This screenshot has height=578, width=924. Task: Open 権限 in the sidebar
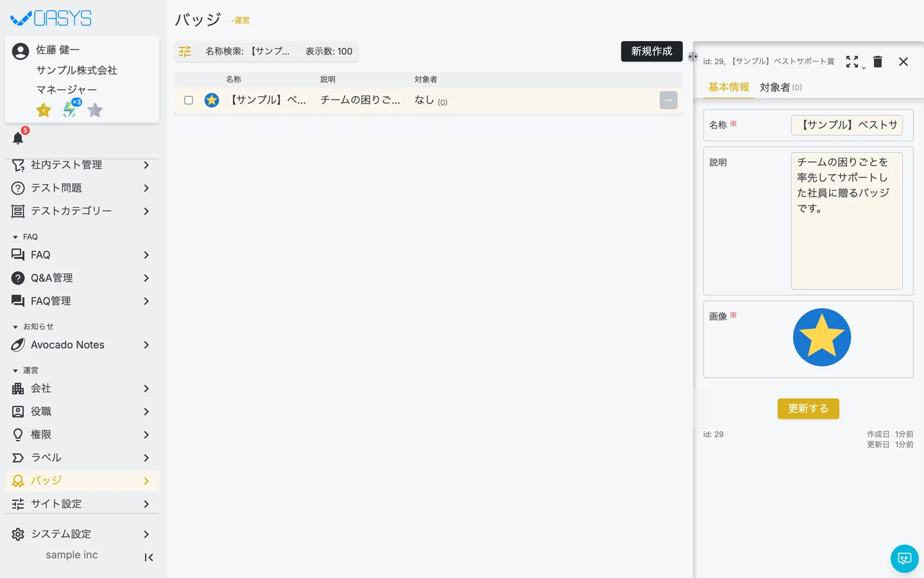[82, 435]
